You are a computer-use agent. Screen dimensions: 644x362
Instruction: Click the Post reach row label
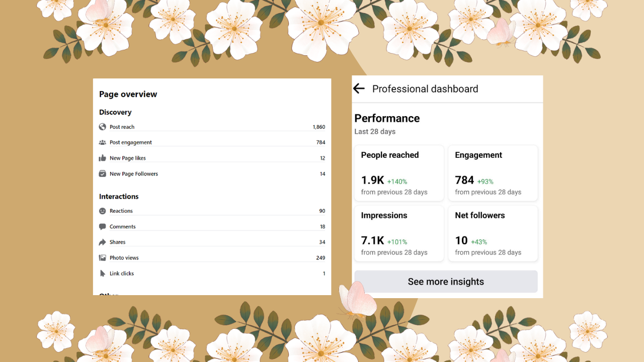(122, 127)
